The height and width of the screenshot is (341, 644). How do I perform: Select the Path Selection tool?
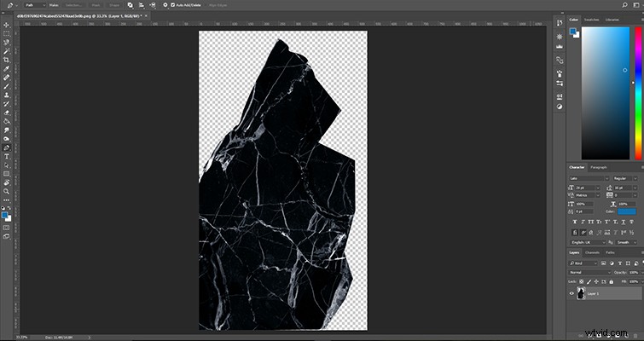coord(6,165)
